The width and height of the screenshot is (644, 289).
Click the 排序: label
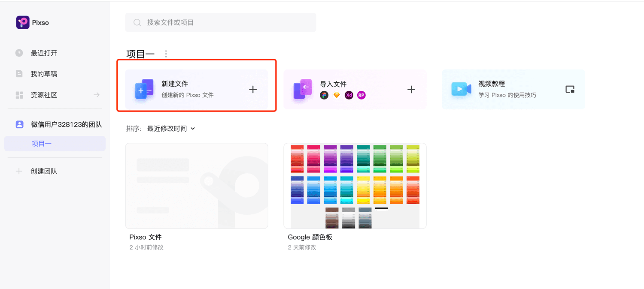click(x=134, y=128)
